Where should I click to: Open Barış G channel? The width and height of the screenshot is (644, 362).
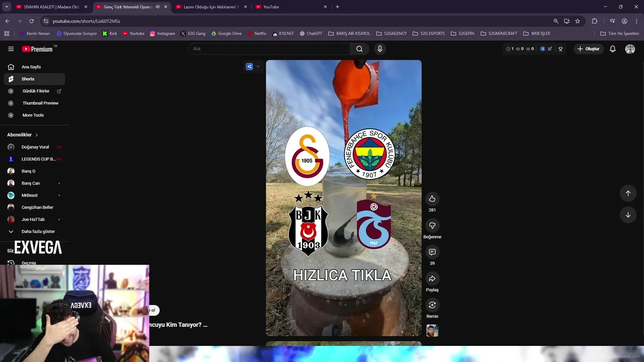pyautogui.click(x=34, y=171)
